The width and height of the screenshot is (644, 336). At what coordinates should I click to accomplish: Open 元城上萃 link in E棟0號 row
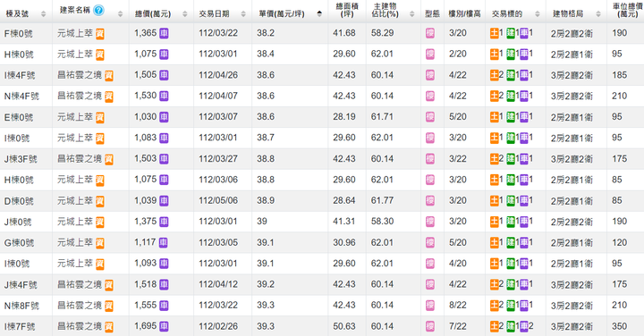[x=75, y=117]
